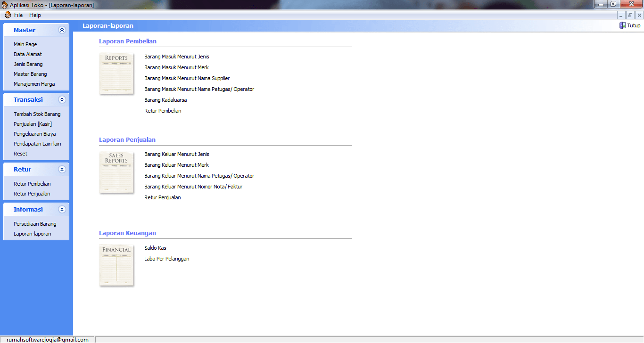644x343 pixels.
Task: Click the Reports notepad icon under Laporan Pembelian
Action: click(116, 73)
